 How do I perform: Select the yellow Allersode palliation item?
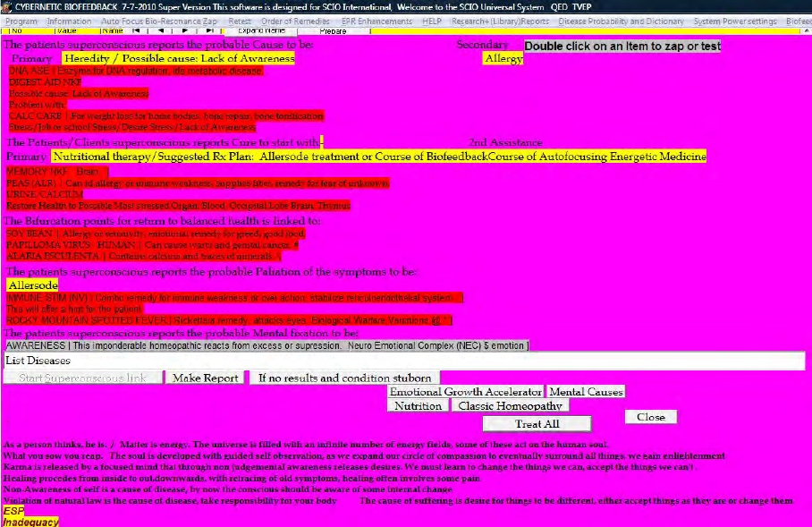coord(32,285)
